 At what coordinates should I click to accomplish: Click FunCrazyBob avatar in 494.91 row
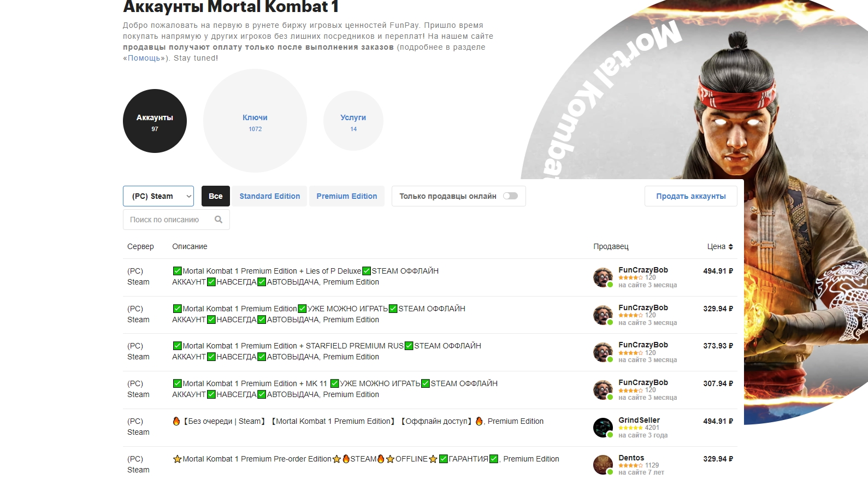point(603,277)
